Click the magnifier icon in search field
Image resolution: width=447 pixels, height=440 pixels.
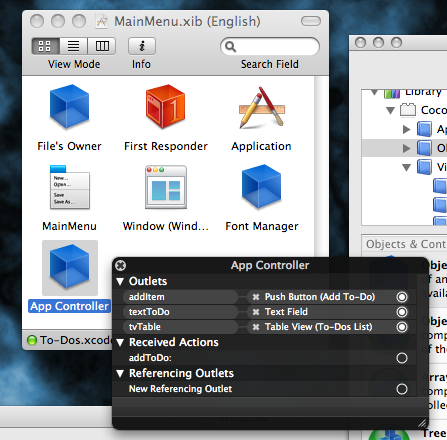coord(230,46)
